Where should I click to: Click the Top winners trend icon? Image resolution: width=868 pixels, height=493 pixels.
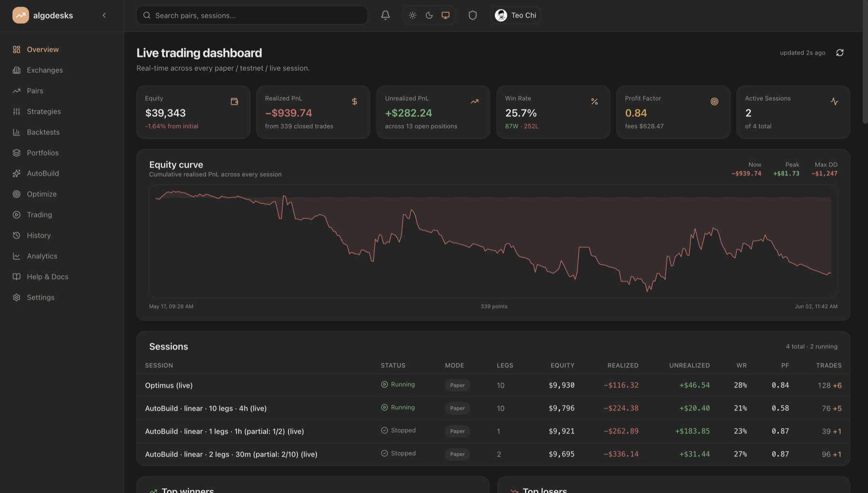[153, 491]
